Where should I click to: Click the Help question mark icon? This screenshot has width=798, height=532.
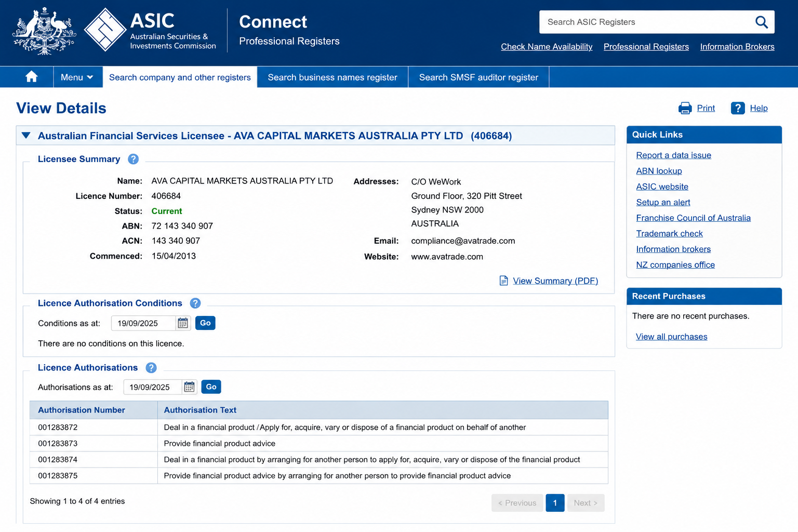click(x=738, y=108)
